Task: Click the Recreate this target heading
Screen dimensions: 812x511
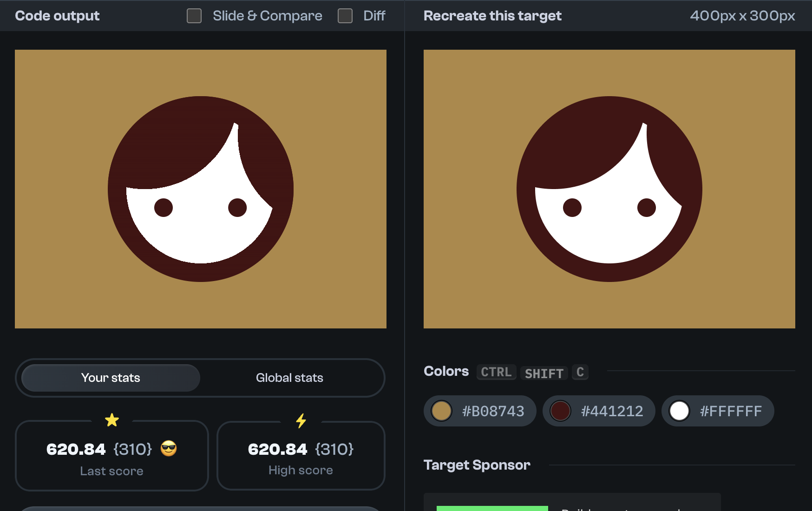Action: (x=492, y=16)
